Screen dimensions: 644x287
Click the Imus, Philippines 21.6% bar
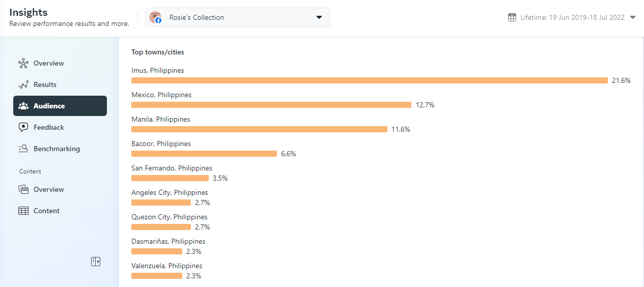(369, 80)
